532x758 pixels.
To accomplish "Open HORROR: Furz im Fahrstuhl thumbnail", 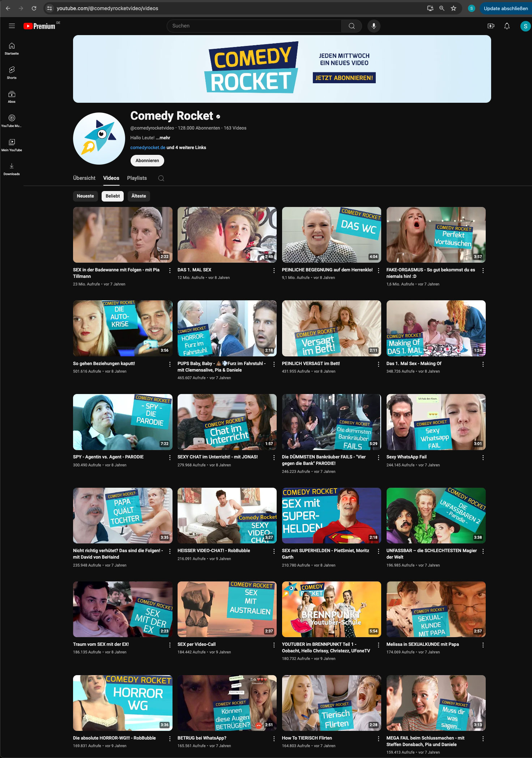I will [227, 328].
